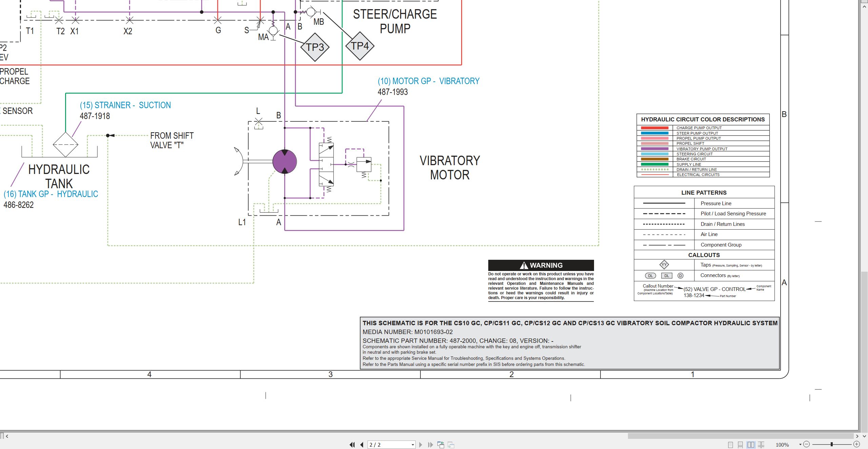Click the CALLOUTS heading
This screenshot has height=449, width=868.
pyautogui.click(x=704, y=255)
